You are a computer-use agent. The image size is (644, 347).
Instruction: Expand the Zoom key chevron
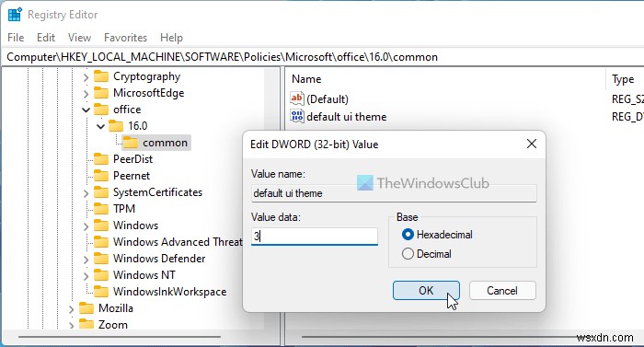(x=71, y=326)
